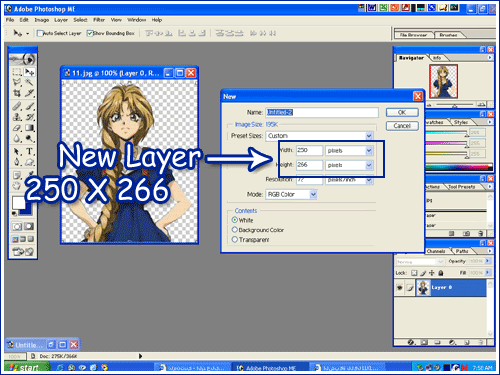
Task: Click the foreground color swatch
Action: (19, 203)
